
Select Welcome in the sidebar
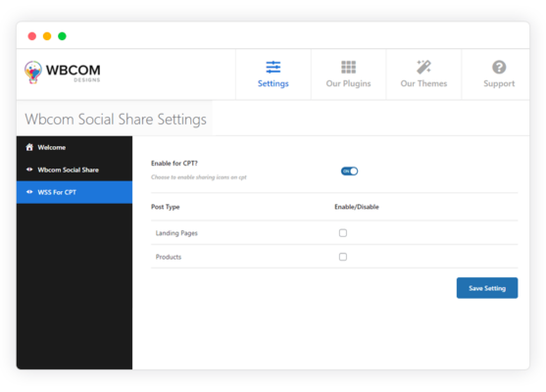click(74, 147)
